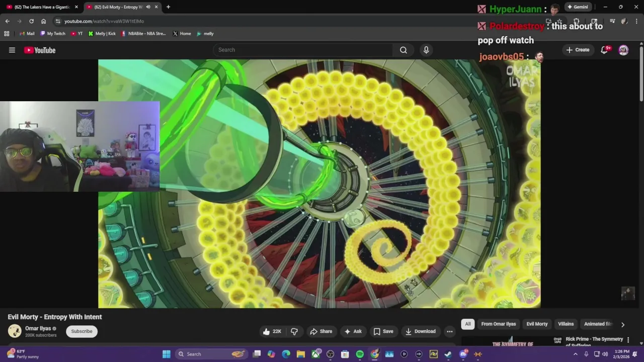This screenshot has height=362, width=644.
Task: Open Xbox app from taskbar
Action: [x=315, y=354]
